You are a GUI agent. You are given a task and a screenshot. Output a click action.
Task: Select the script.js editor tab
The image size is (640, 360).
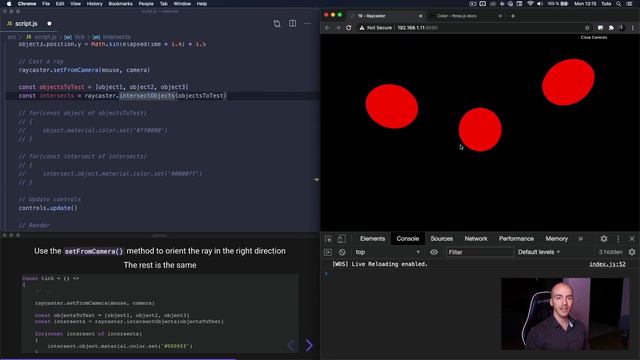coord(27,24)
